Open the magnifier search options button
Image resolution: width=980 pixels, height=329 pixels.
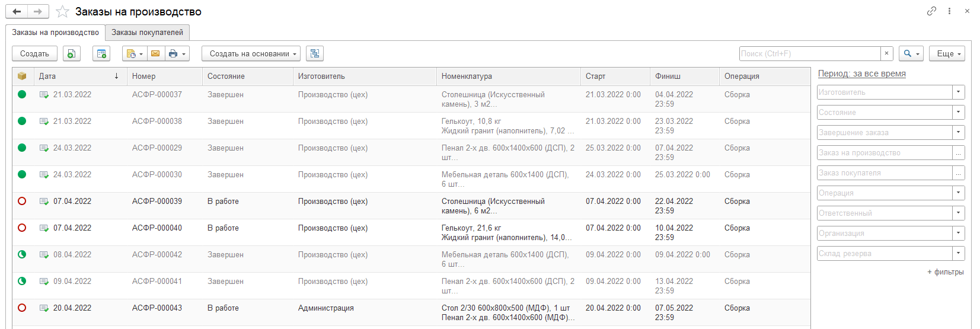[911, 53]
